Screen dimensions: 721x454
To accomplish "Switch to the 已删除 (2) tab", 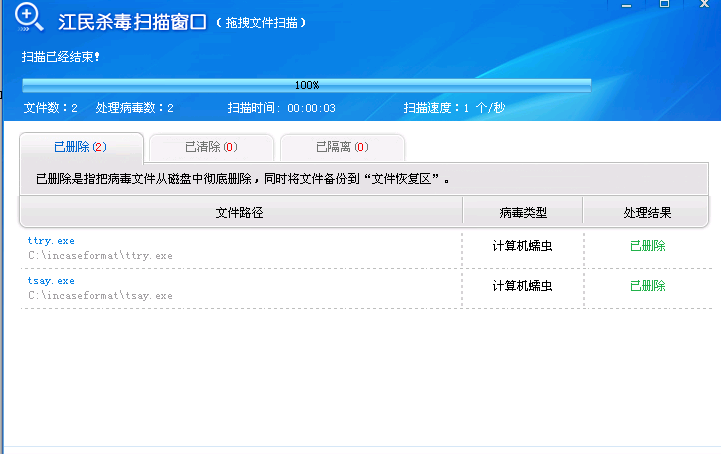I will point(81,147).
